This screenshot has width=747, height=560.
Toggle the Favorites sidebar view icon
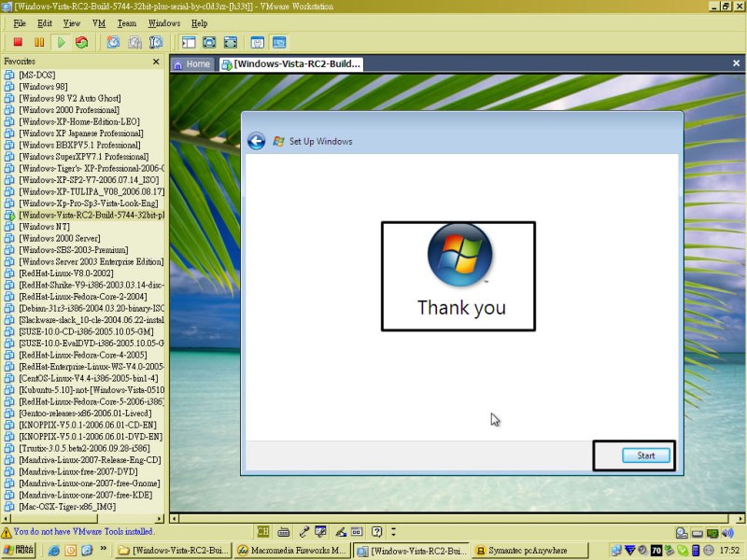point(189,42)
